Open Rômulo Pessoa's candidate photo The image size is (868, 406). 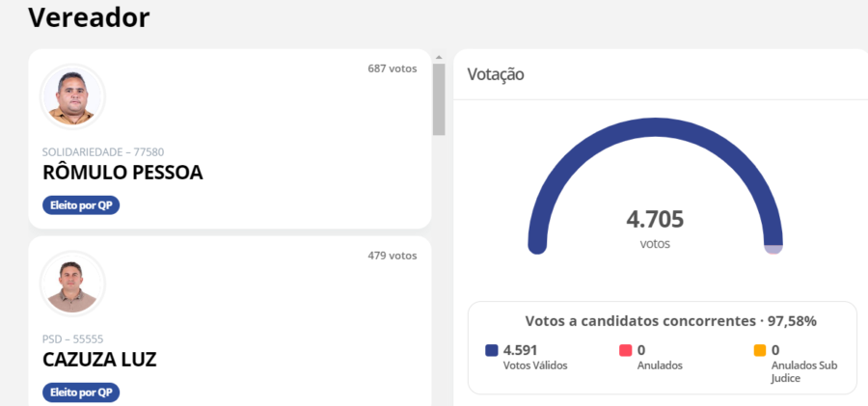point(72,97)
